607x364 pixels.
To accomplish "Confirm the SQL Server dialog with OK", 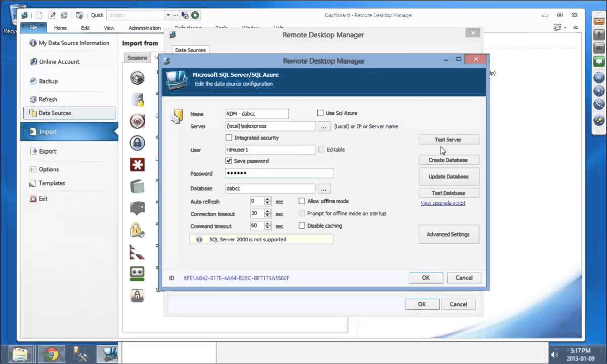I will point(426,278).
